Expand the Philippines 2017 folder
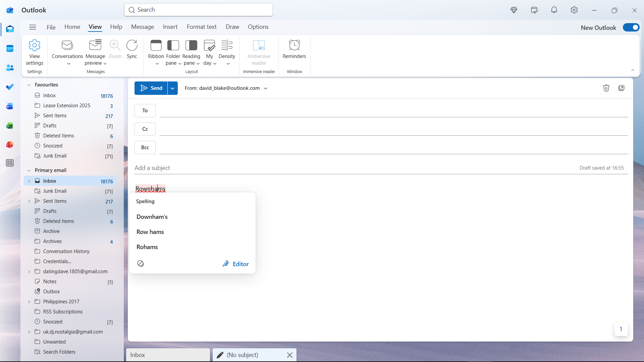The height and width of the screenshot is (362, 644). [x=29, y=302]
